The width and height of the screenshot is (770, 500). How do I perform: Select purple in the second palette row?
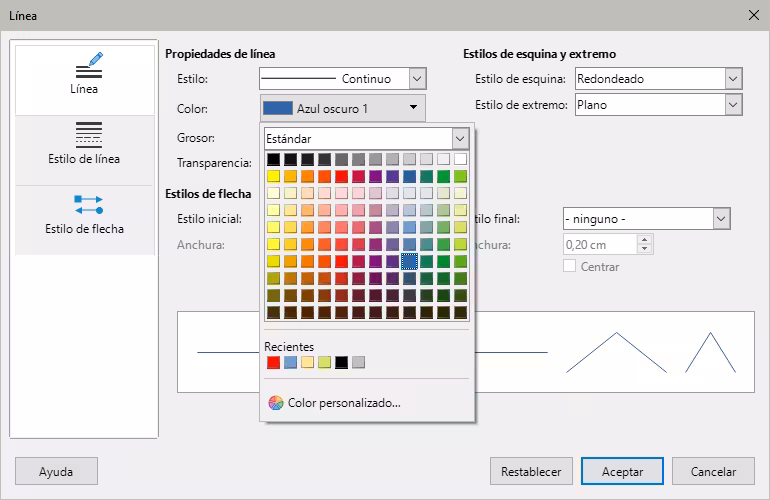(375, 176)
